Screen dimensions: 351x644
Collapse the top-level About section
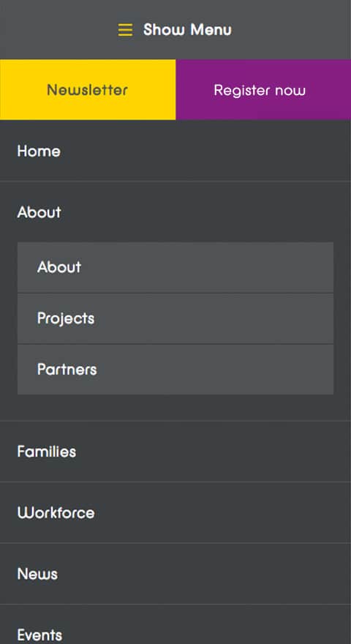175,212
